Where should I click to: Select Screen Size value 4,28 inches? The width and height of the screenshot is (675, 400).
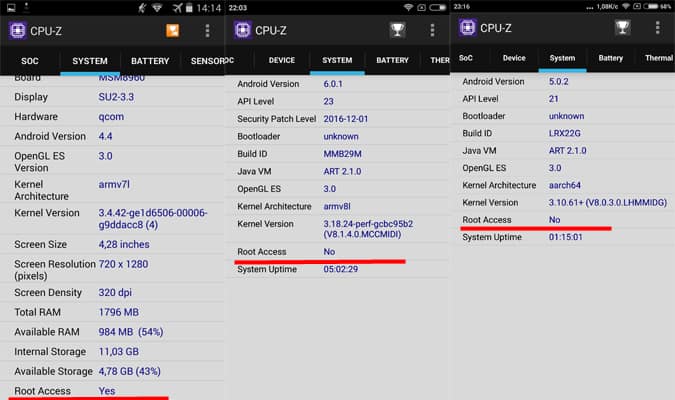pos(124,245)
